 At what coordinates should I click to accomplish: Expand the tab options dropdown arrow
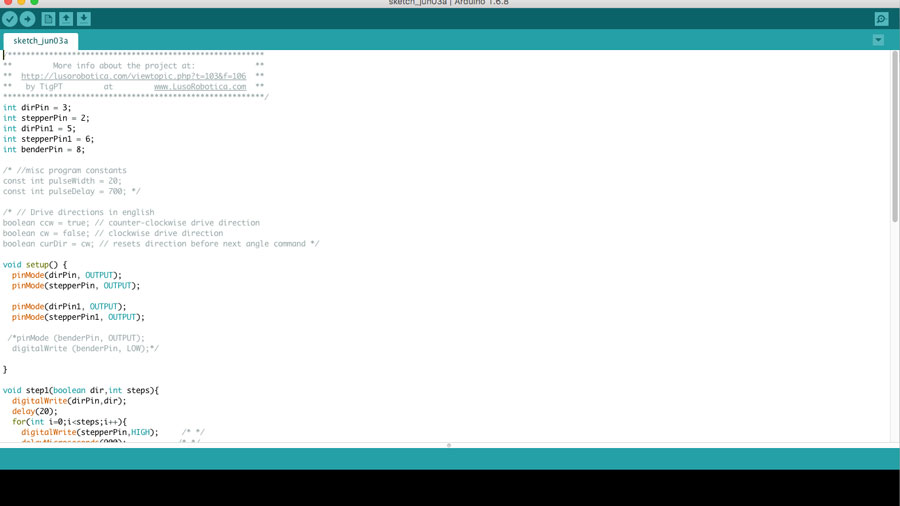click(878, 40)
